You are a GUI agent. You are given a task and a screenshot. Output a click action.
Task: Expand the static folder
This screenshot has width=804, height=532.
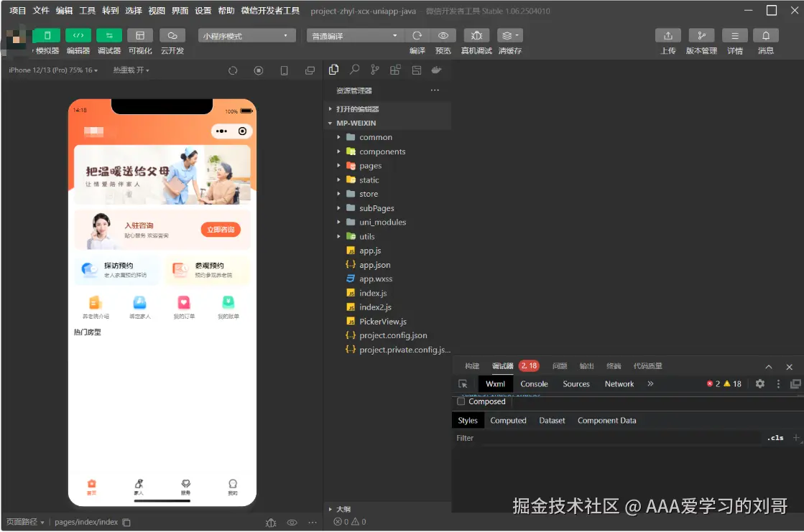click(338, 180)
